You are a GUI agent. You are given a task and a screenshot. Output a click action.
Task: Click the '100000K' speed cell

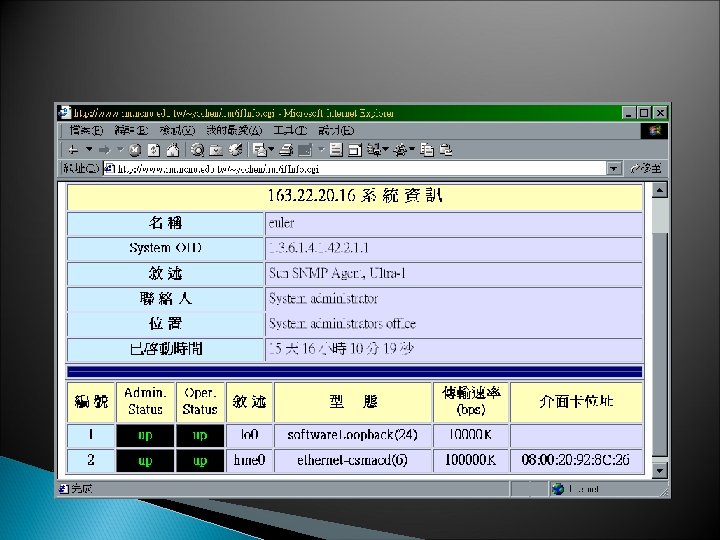click(471, 460)
